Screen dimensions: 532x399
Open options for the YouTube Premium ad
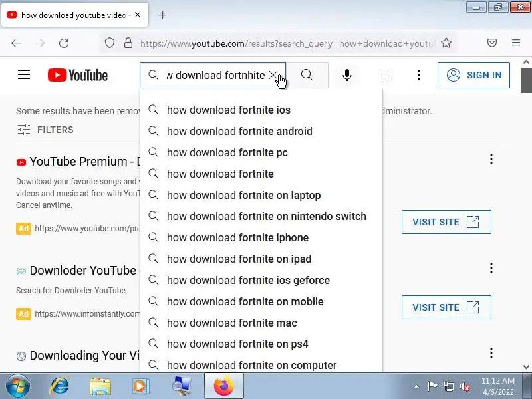coord(491,159)
